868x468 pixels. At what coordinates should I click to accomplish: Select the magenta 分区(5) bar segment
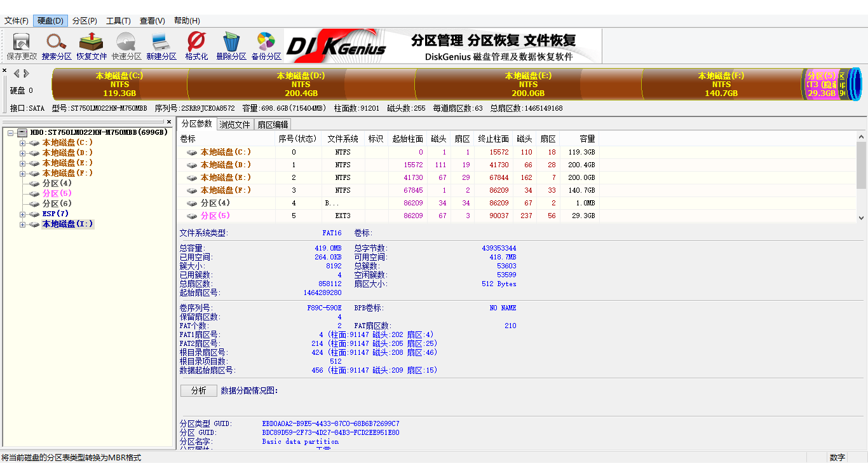[x=821, y=84]
